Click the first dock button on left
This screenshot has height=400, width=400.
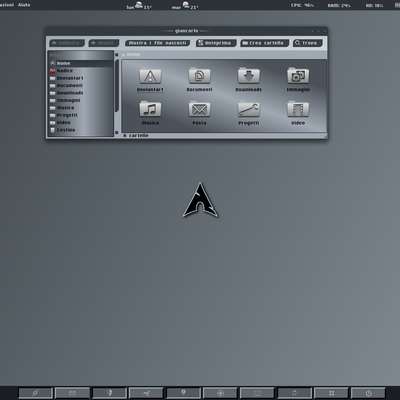35,393
